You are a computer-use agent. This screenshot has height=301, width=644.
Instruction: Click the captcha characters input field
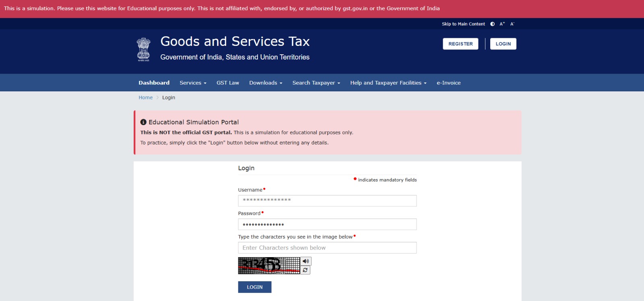pyautogui.click(x=327, y=247)
